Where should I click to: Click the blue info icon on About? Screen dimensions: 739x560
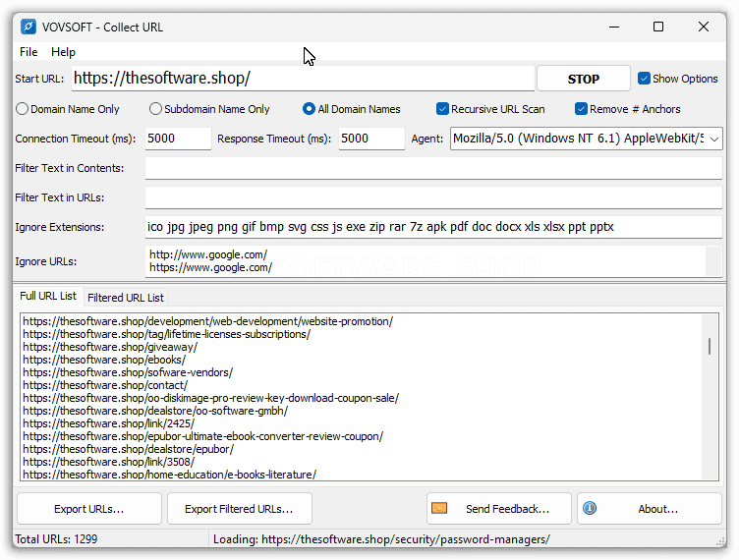[x=590, y=508]
